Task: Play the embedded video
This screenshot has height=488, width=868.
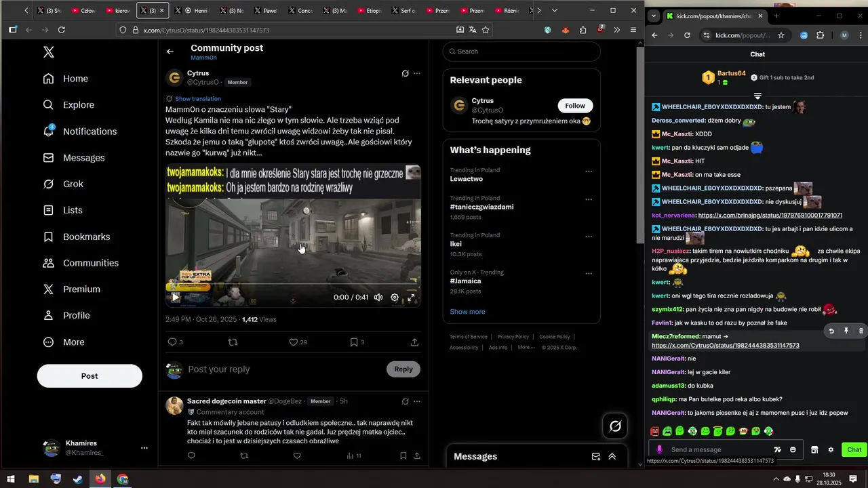Action: coord(175,297)
